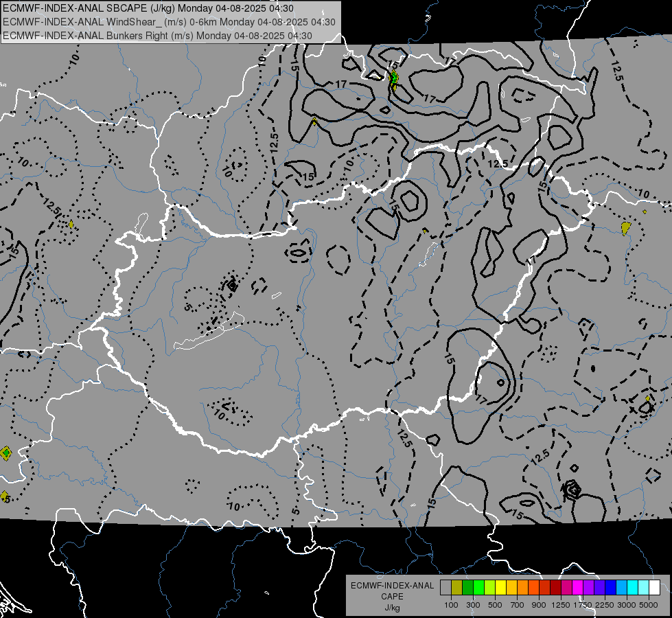
Task: Click the legend value 1750
Action: click(583, 605)
